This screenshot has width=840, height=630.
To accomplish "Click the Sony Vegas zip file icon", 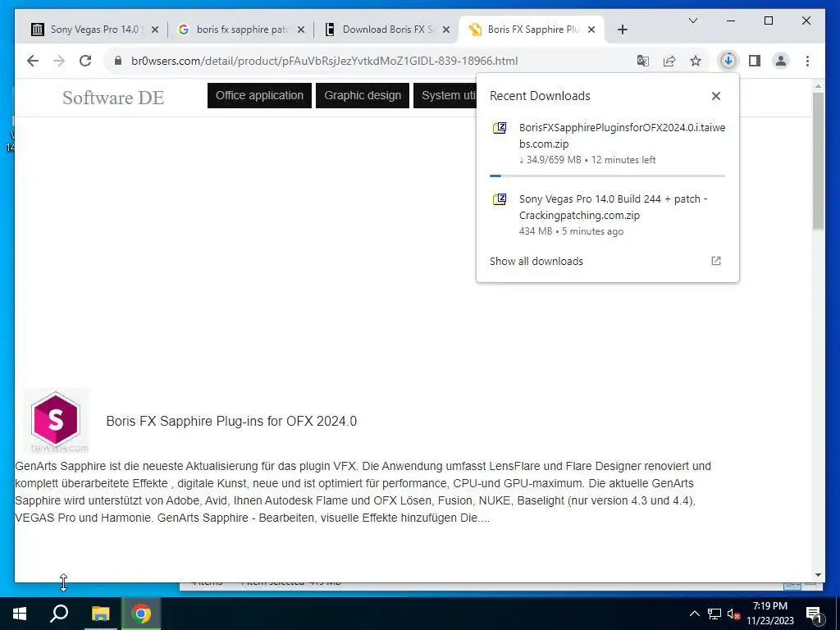I will click(500, 199).
